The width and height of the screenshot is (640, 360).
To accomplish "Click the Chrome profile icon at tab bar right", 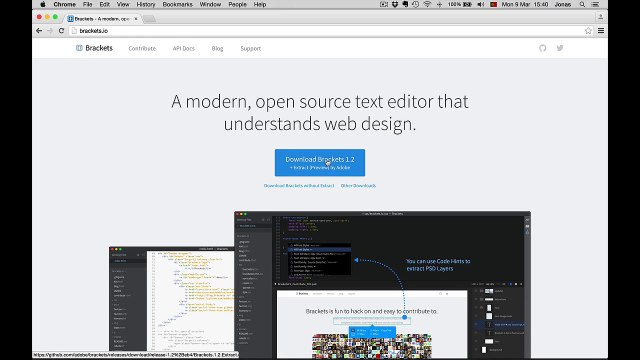I will click(600, 17).
